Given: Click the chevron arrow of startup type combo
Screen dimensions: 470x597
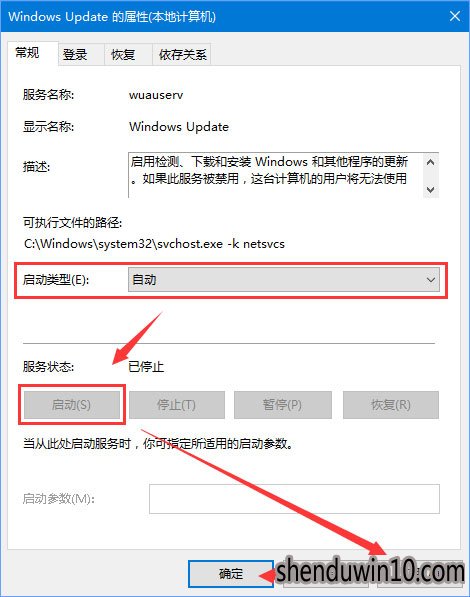Looking at the screenshot, I should point(430,280).
